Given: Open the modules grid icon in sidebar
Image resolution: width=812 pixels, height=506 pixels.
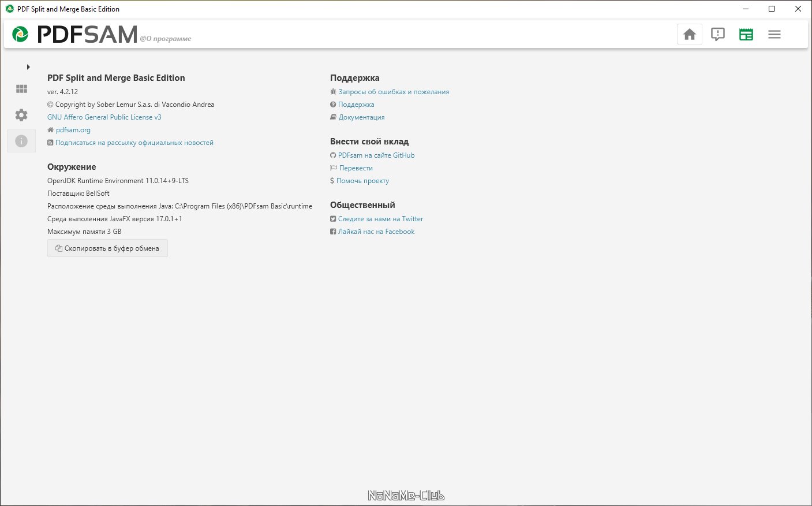Looking at the screenshot, I should tap(21, 89).
